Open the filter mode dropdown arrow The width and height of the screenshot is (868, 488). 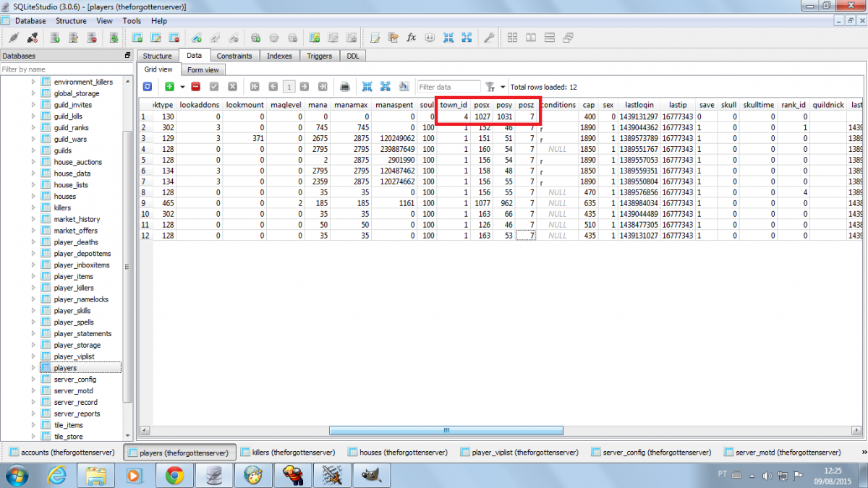(503, 87)
